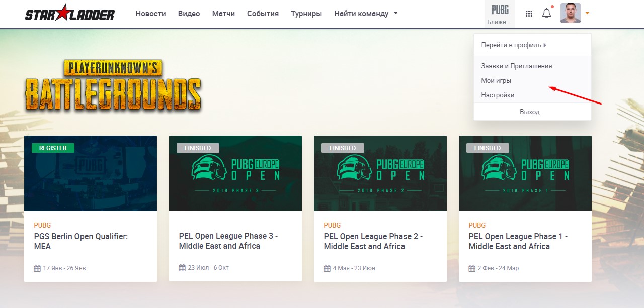The image size is (644, 308).
Task: Click the FINISHED badge on the Phase 1 card
Action: coord(488,148)
